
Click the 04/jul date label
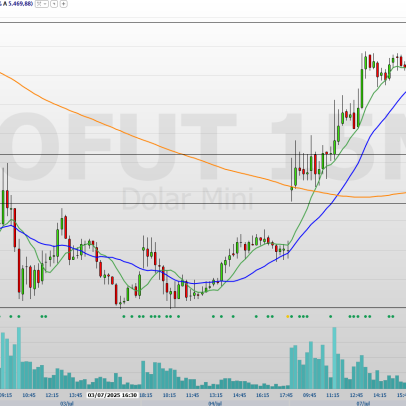[x=215, y=403]
